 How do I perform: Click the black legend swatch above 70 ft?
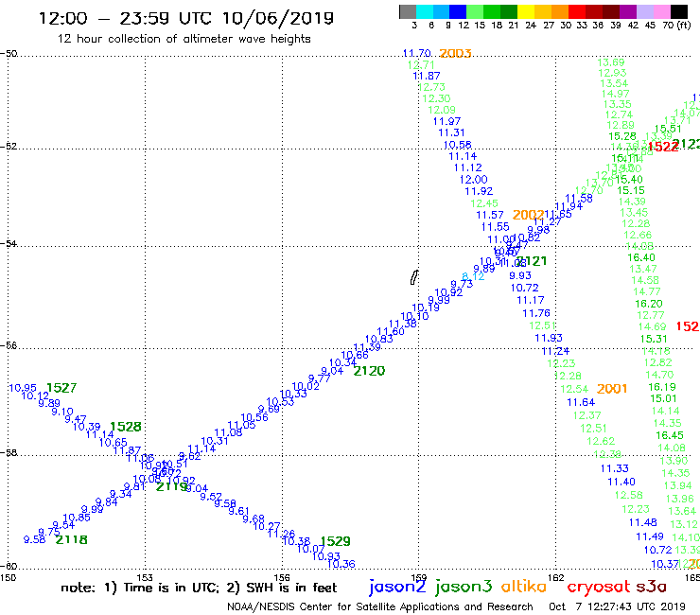(679, 11)
